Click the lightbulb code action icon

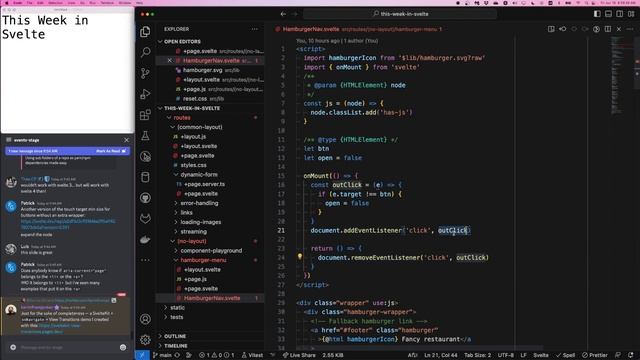click(x=300, y=257)
